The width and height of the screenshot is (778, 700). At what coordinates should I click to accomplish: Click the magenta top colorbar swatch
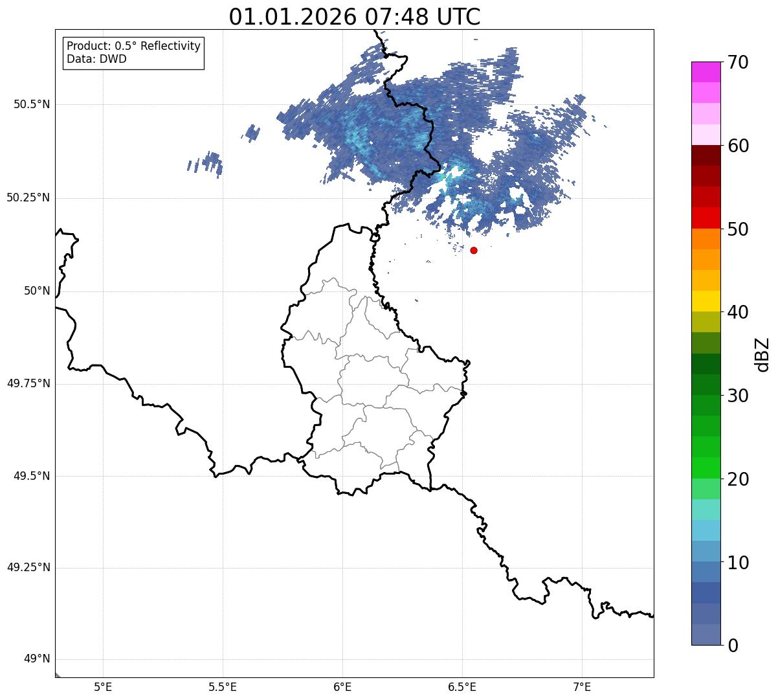pos(706,72)
